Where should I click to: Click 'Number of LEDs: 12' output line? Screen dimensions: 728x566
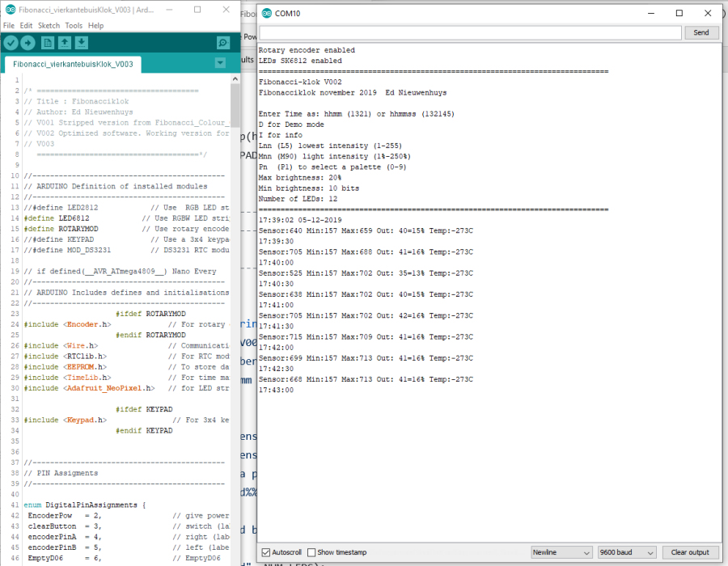[298, 199]
